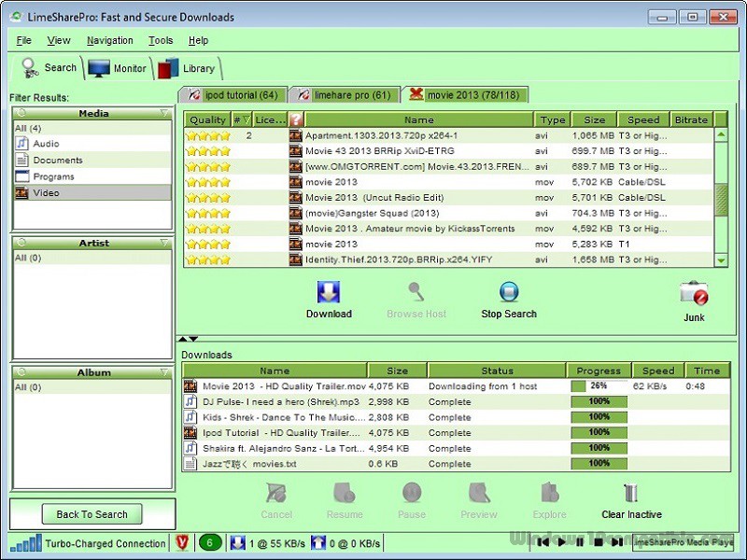Sort results by Quality column
Viewport: 747px width, 560px height.
point(207,119)
